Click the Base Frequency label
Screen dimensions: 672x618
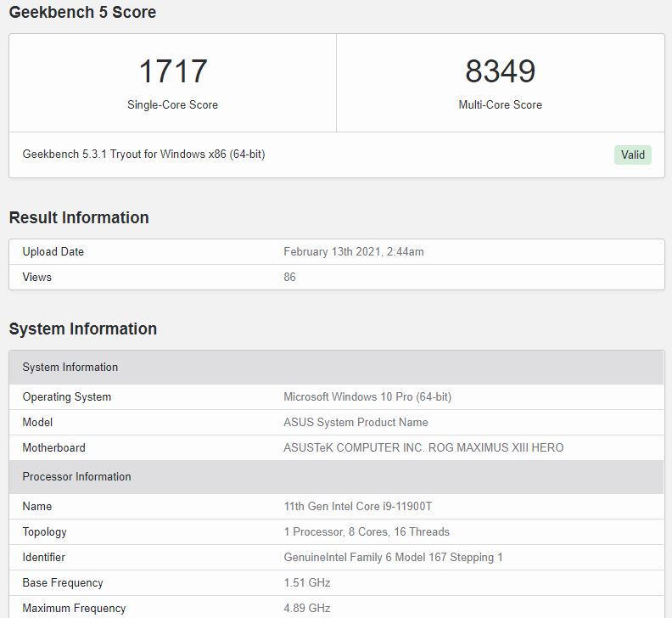click(x=63, y=583)
